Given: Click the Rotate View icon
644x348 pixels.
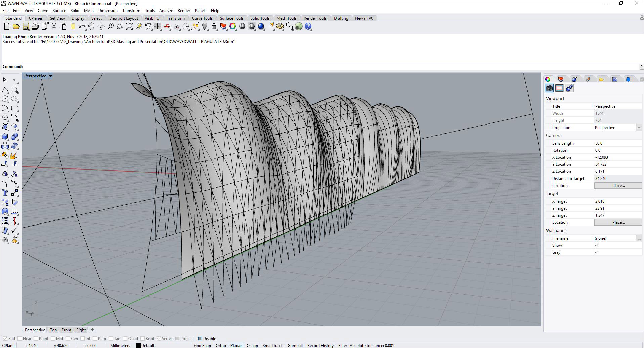Looking at the screenshot, I should [101, 26].
